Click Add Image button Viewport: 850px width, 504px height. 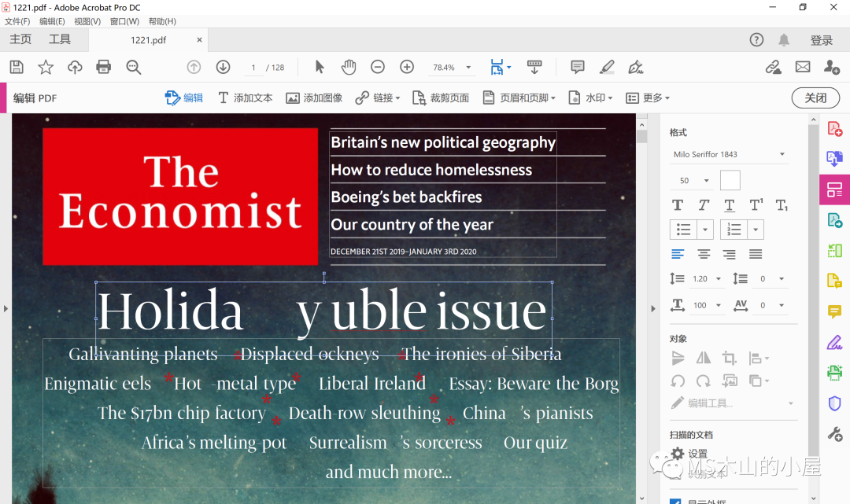pyautogui.click(x=314, y=98)
